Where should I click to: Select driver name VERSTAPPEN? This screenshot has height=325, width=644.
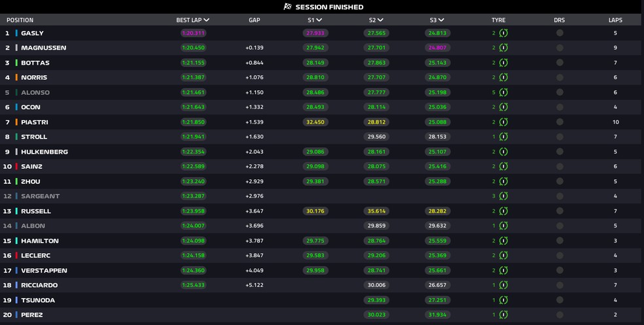click(44, 271)
